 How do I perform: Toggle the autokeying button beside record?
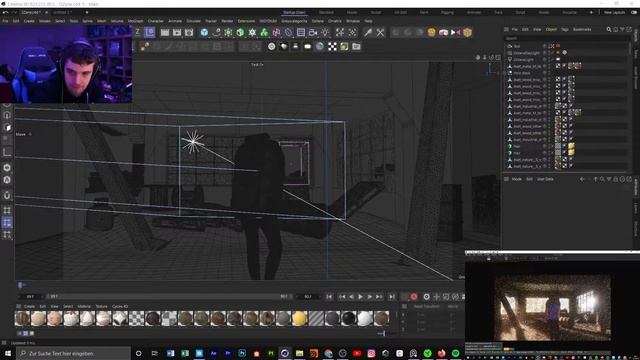427,297
